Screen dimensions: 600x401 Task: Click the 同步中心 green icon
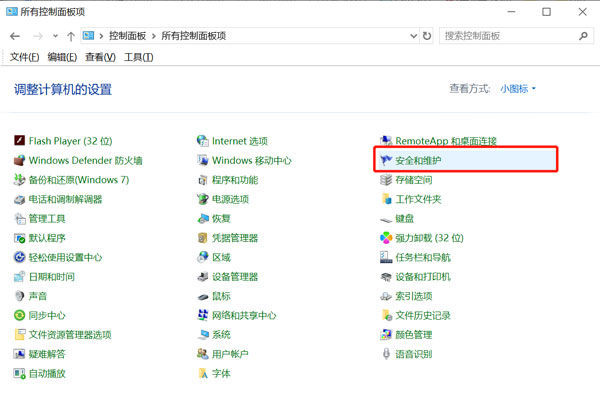click(20, 315)
